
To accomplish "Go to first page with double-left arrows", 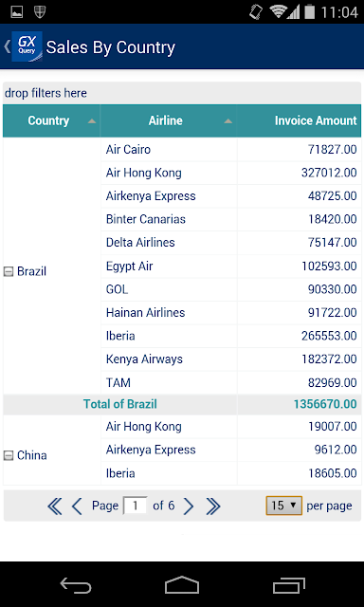I will coord(55,506).
